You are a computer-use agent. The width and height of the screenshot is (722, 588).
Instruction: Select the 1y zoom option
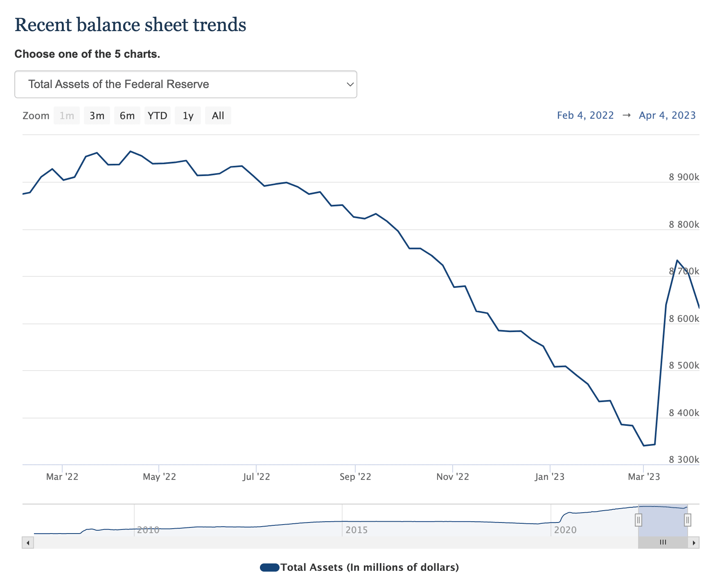pyautogui.click(x=188, y=115)
